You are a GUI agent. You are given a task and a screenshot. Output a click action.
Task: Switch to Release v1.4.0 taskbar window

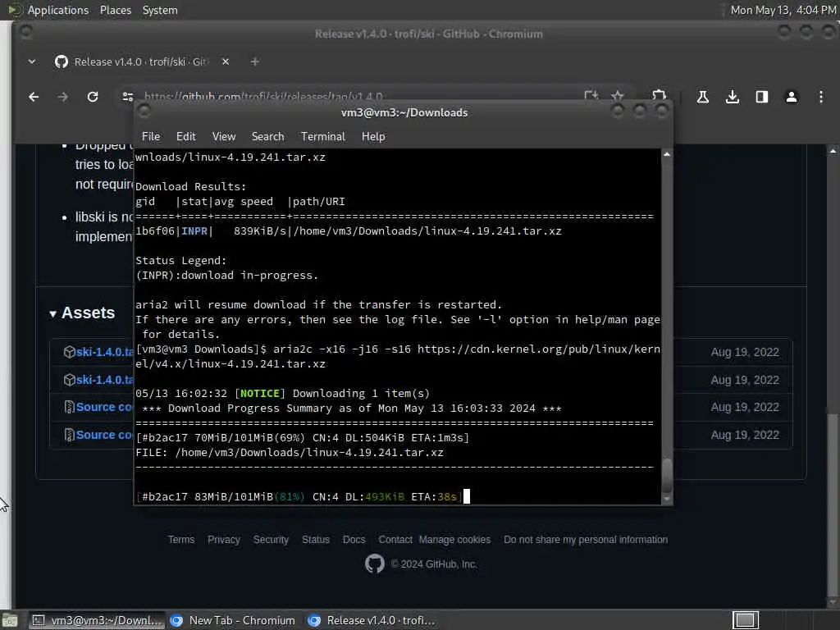[372, 620]
